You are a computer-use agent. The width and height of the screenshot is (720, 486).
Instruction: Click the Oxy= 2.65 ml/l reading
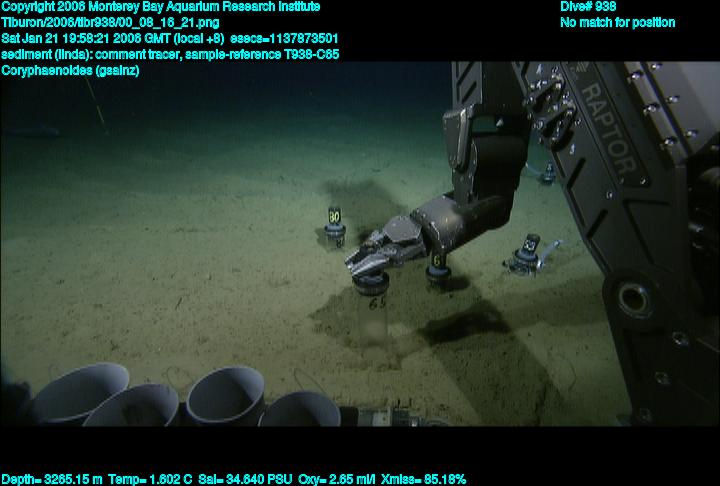pyautogui.click(x=337, y=480)
